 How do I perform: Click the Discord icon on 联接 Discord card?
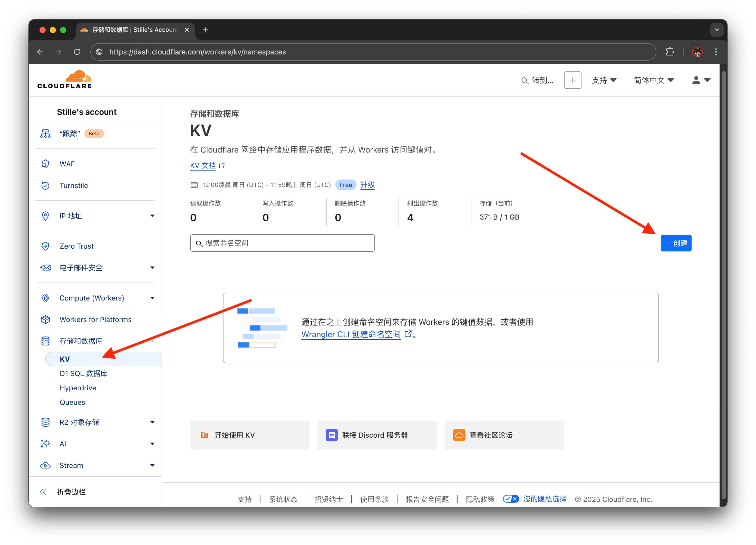(x=332, y=435)
